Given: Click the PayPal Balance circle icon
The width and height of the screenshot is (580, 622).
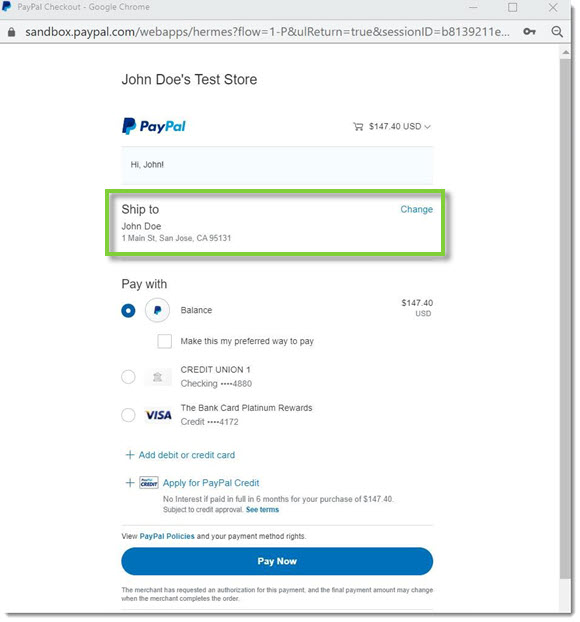Looking at the screenshot, I should click(157, 310).
